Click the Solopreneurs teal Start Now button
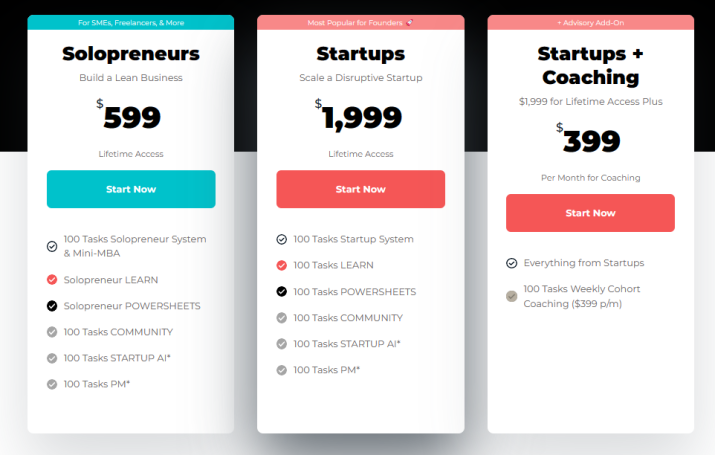Screen dimensions: 715x455 [131, 189]
